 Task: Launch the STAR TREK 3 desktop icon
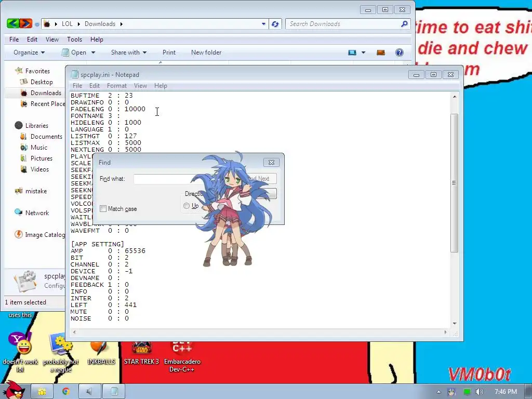pyautogui.click(x=141, y=353)
